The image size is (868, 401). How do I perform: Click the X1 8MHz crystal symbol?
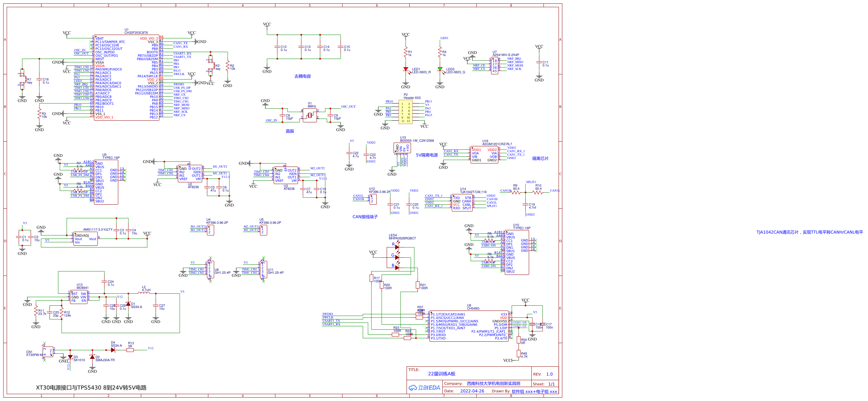[310, 116]
